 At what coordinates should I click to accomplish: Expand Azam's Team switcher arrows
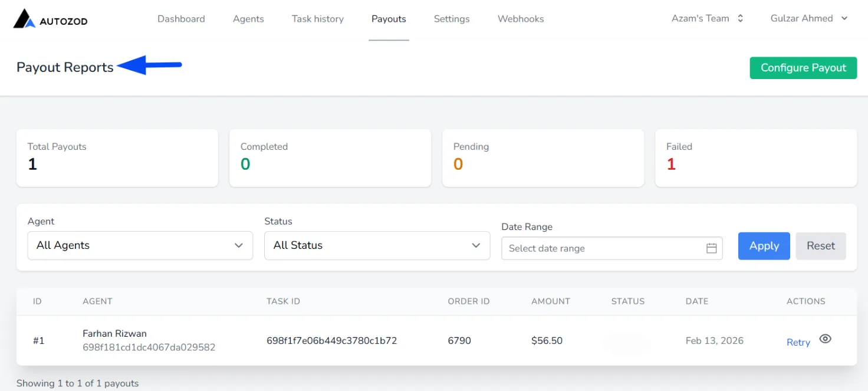click(x=740, y=18)
